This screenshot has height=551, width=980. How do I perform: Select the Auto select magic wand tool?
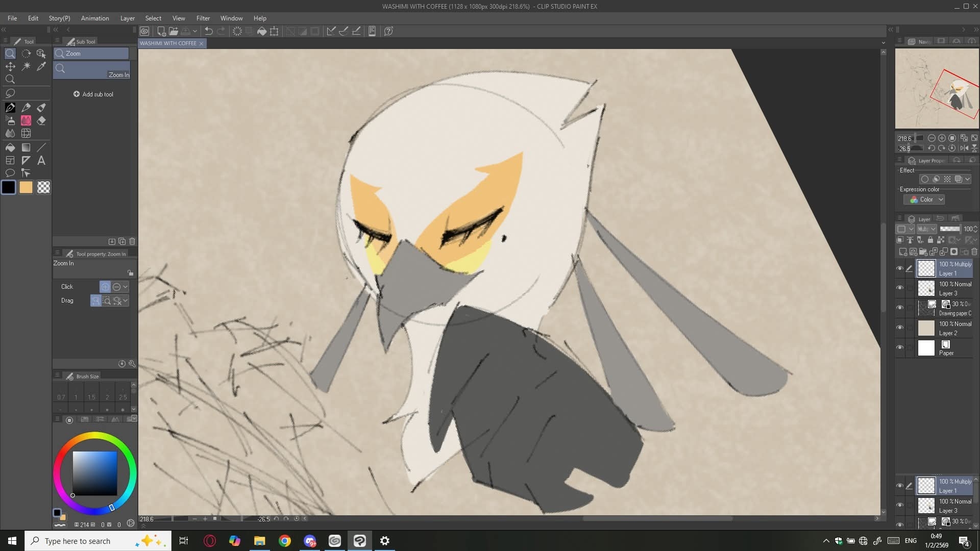point(26,66)
